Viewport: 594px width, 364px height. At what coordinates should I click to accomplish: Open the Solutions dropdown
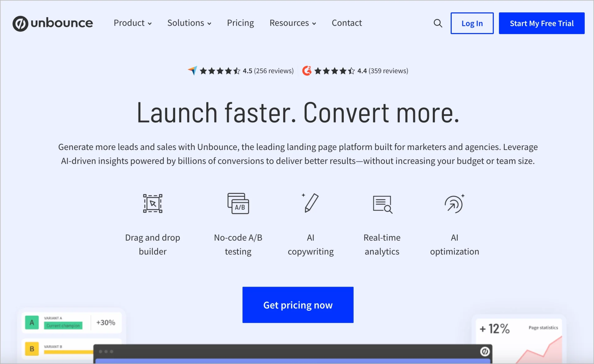click(189, 23)
